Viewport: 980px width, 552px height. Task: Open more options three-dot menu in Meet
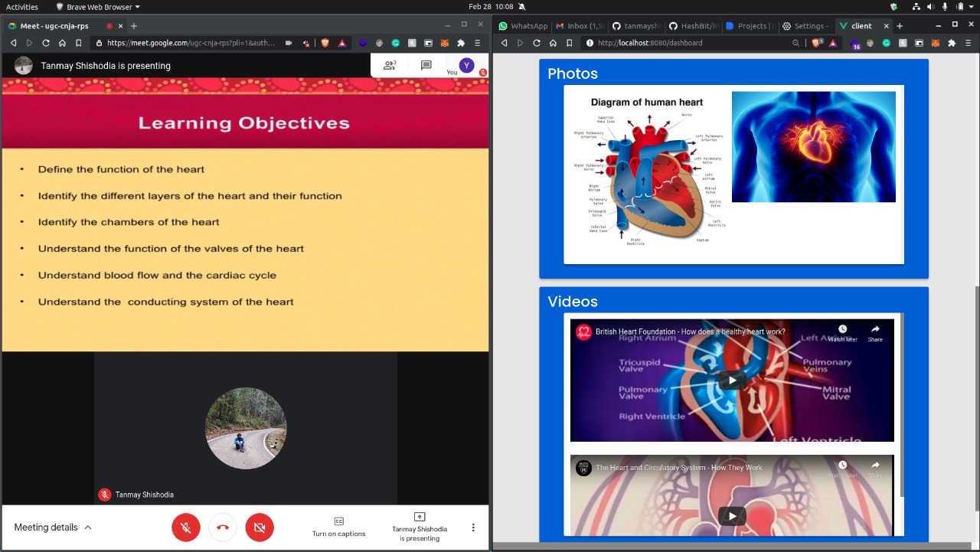tap(473, 528)
